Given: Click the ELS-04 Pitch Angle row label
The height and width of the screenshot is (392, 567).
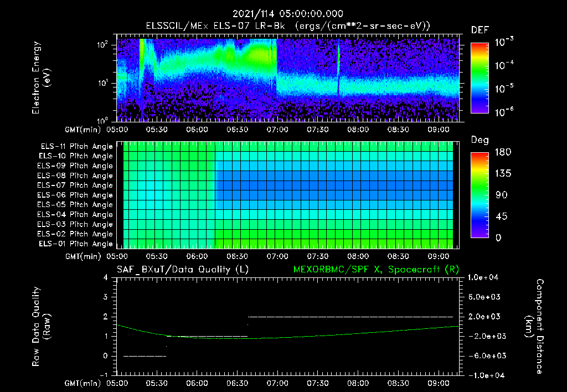Looking at the screenshot, I should pyautogui.click(x=75, y=214).
